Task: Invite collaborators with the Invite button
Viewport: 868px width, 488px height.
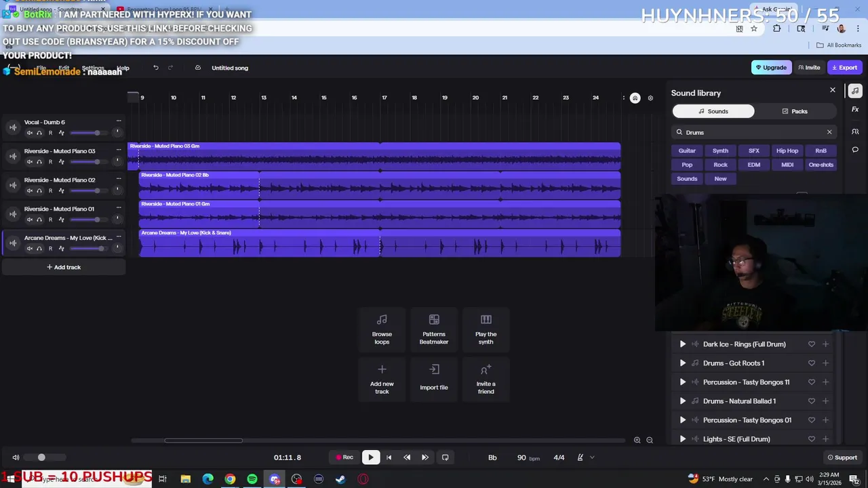Action: 809,68
